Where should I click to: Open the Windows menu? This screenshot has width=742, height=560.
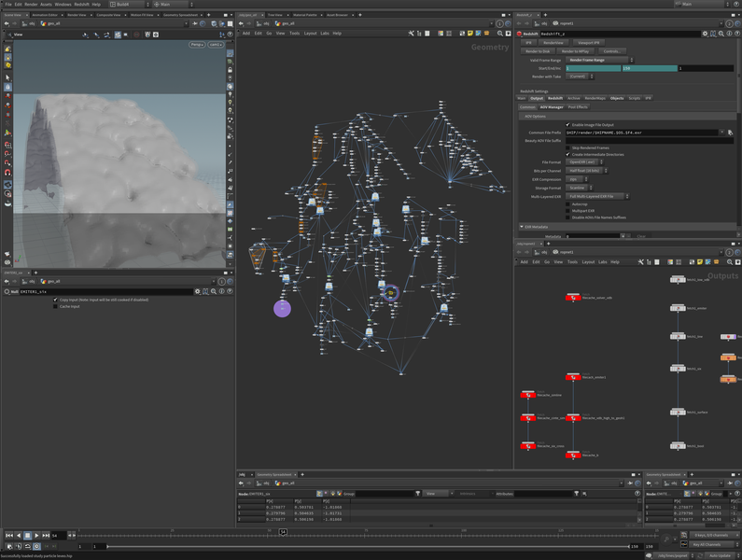coord(63,5)
